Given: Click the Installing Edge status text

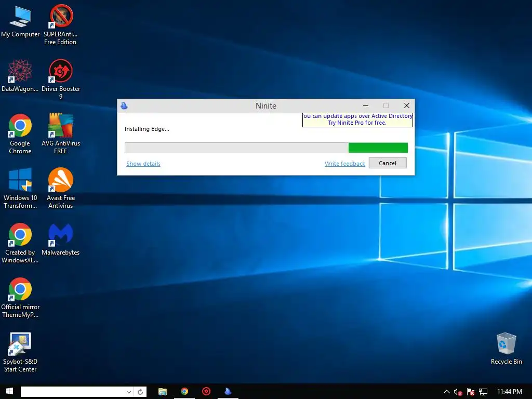Looking at the screenshot, I should (147, 129).
